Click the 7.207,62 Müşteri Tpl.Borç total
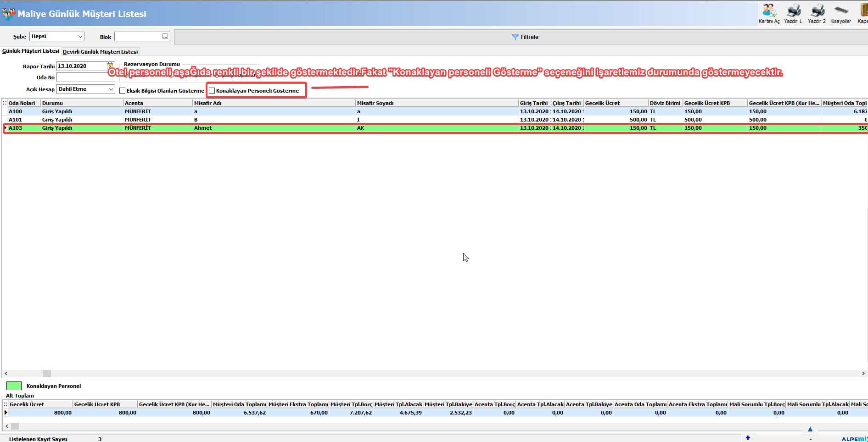The height and width of the screenshot is (442, 868). point(351,413)
